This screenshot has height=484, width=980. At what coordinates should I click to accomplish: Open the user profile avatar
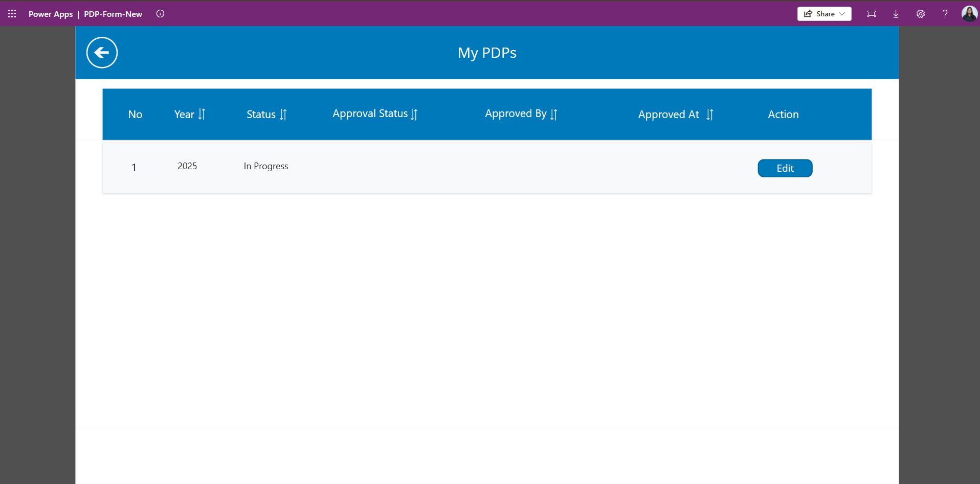969,14
